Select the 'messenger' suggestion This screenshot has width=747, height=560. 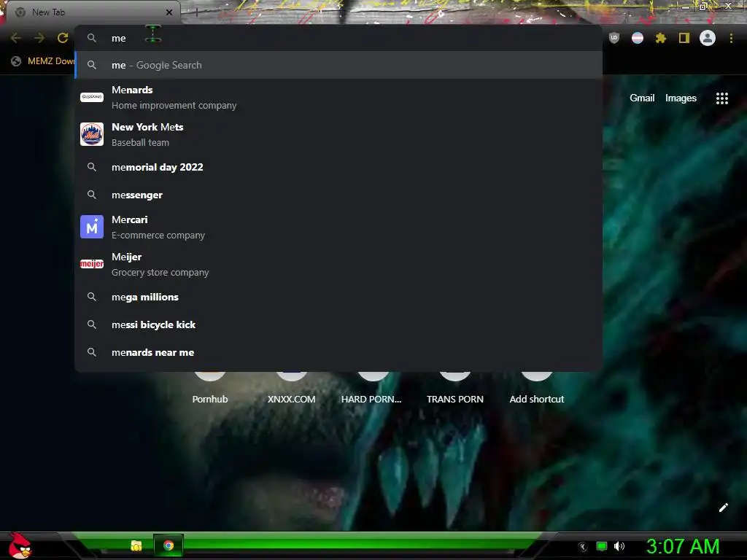point(338,195)
